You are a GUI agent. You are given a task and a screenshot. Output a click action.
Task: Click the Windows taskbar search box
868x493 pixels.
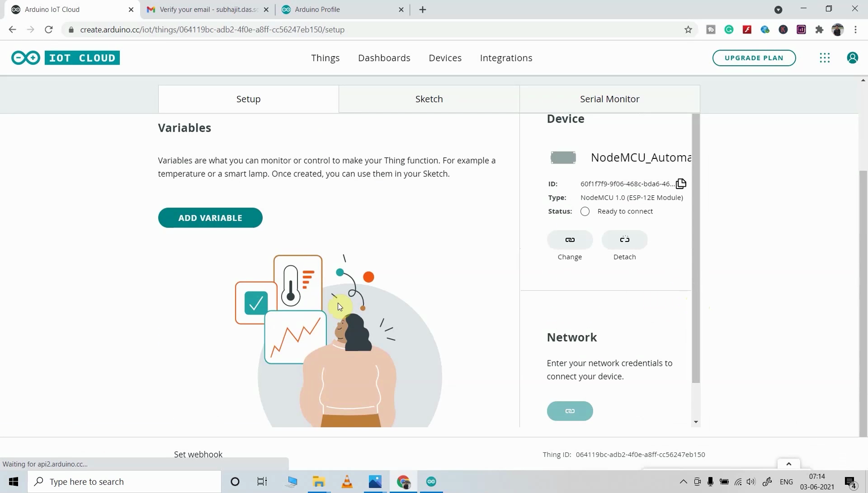[x=124, y=482]
